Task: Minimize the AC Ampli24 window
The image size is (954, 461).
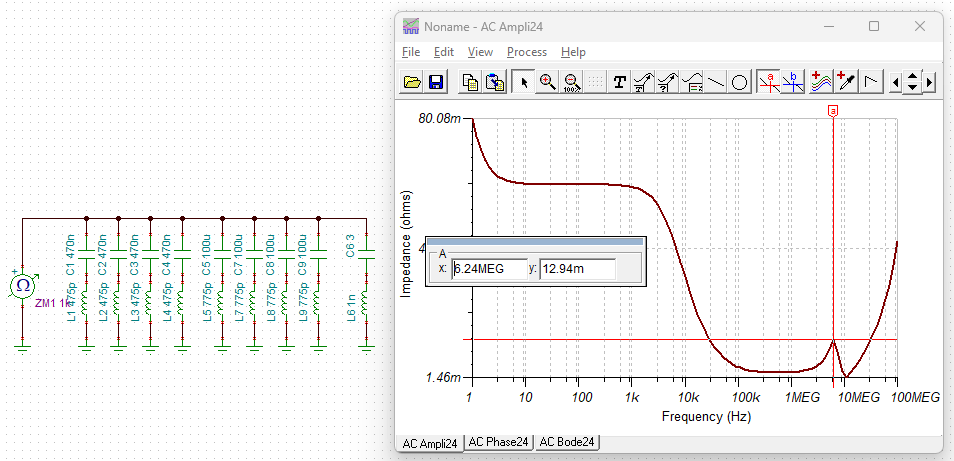Action: (x=829, y=26)
